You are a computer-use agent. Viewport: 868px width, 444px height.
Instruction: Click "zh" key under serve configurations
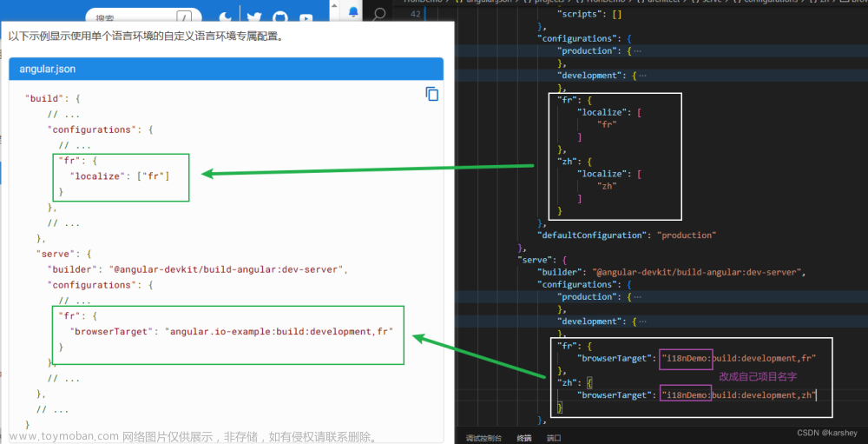pyautogui.click(x=568, y=383)
